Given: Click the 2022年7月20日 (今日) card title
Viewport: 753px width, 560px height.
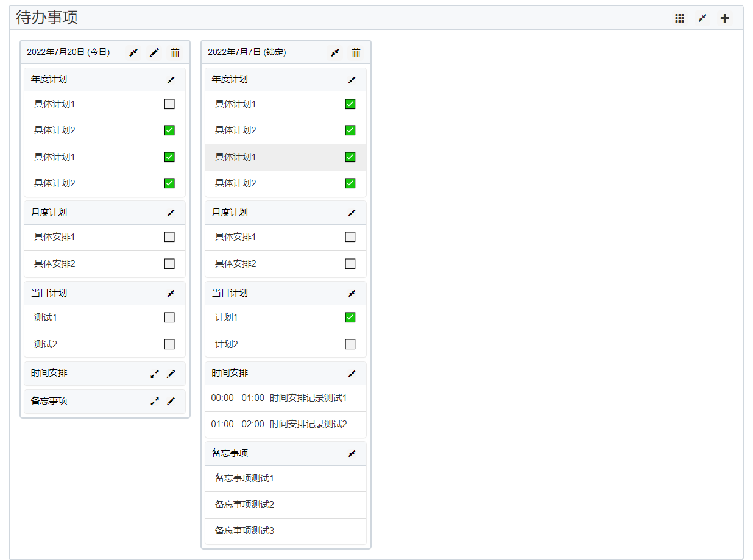Looking at the screenshot, I should click(x=68, y=52).
